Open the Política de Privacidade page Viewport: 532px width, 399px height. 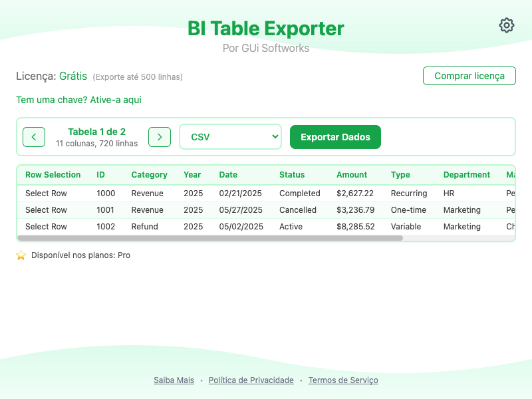point(251,380)
